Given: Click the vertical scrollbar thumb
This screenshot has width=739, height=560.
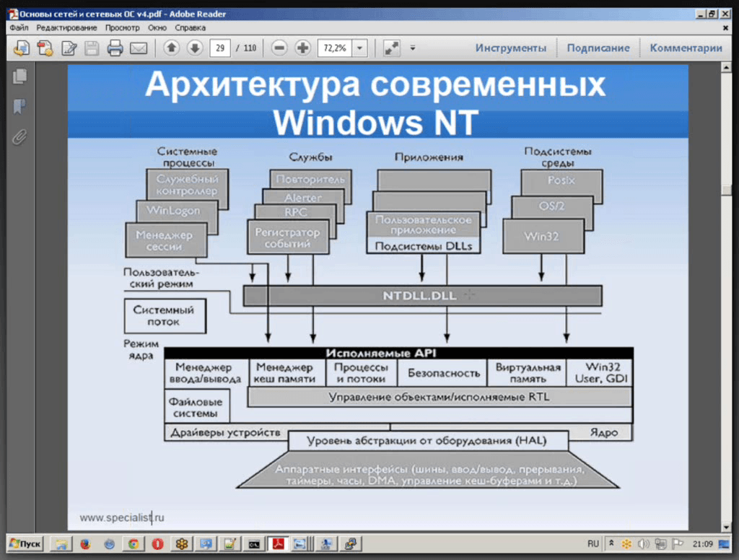Looking at the screenshot, I should pyautogui.click(x=726, y=190).
